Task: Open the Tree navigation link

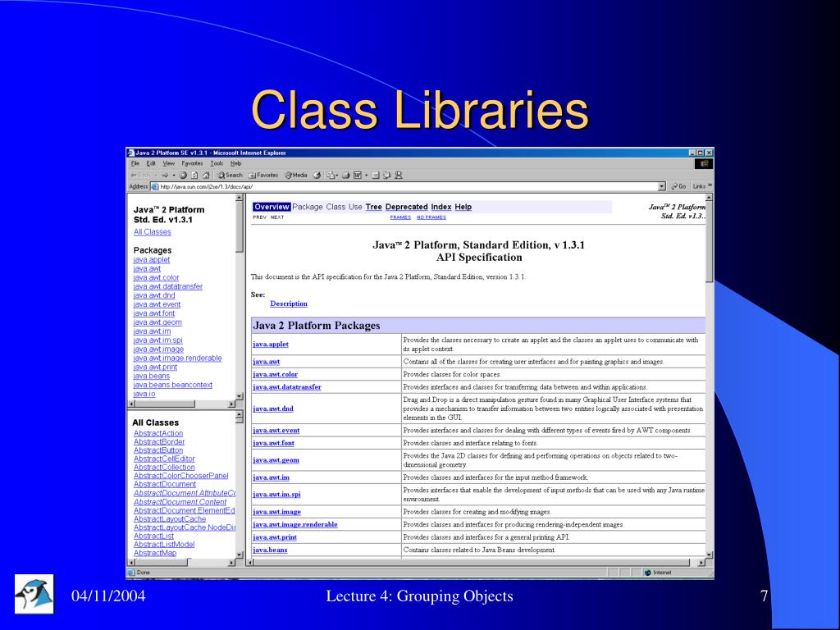Action: 374,207
